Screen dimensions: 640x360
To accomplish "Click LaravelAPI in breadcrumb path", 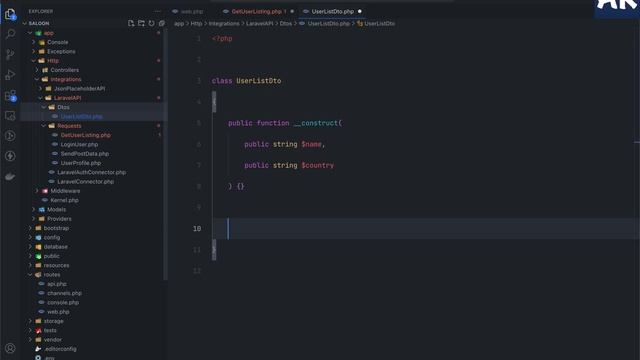I will pos(260,24).
